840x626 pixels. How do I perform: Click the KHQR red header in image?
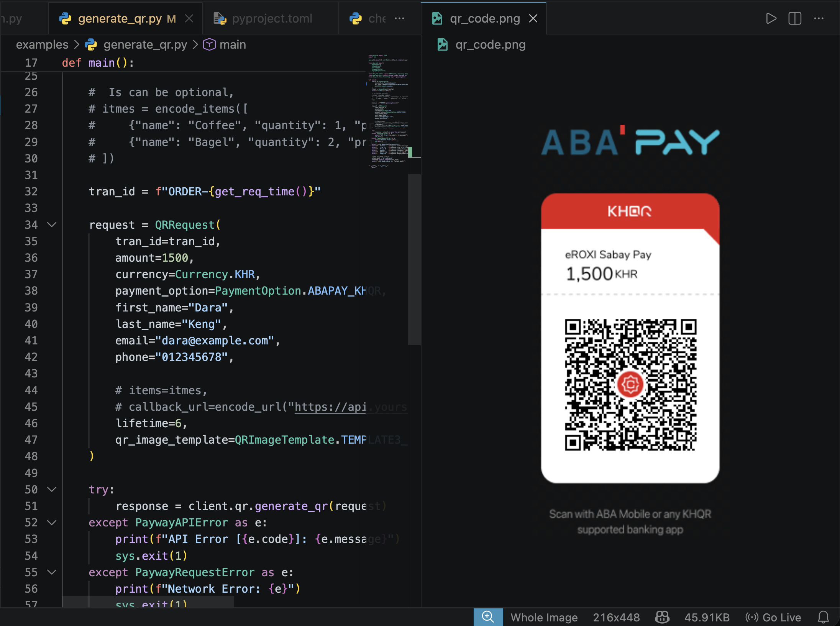630,211
